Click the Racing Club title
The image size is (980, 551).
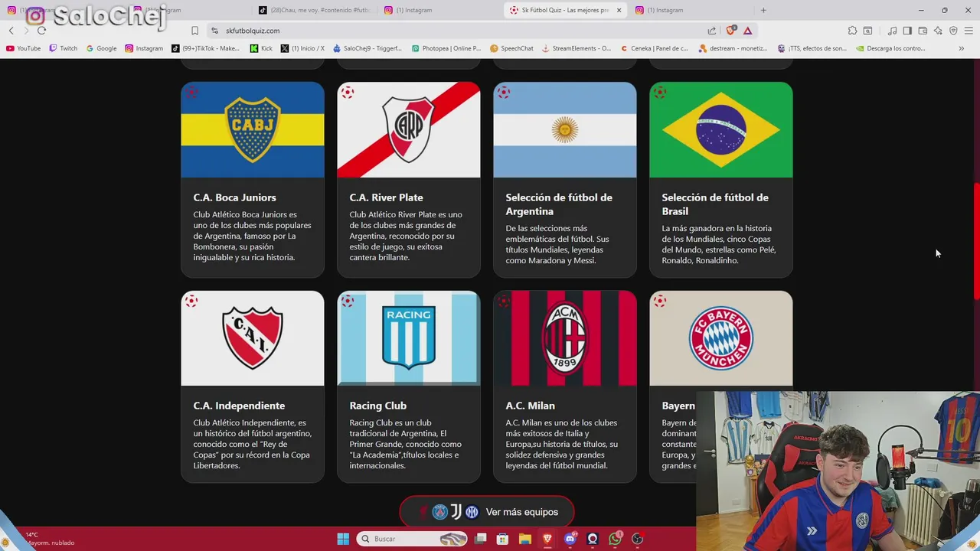point(377,406)
